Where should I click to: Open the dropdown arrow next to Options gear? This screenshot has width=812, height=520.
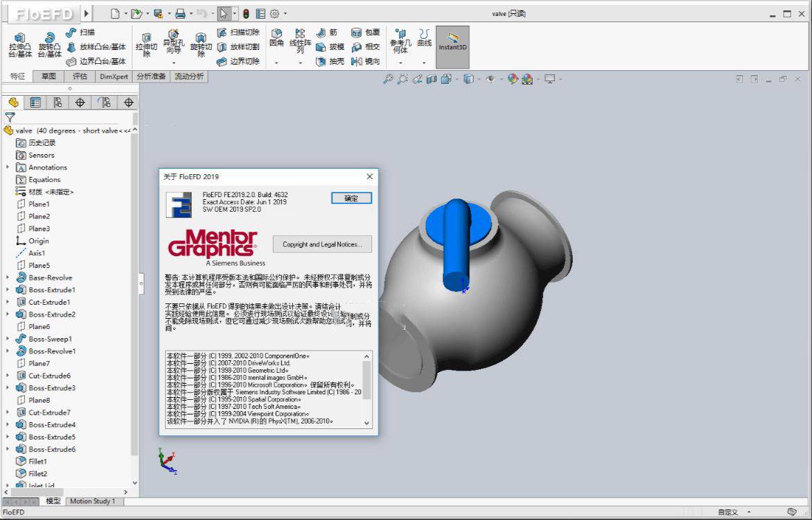[x=285, y=14]
